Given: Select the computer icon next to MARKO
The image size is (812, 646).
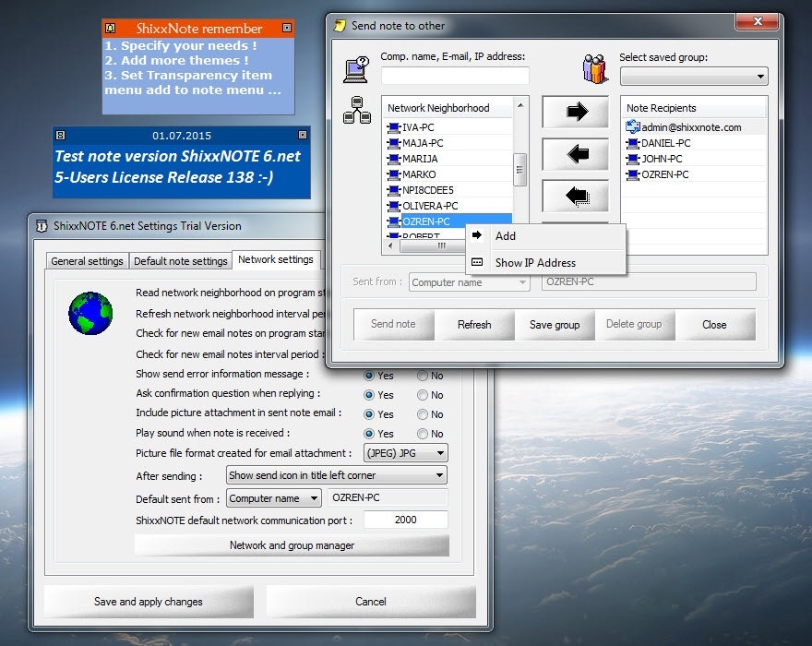Looking at the screenshot, I should click(393, 174).
